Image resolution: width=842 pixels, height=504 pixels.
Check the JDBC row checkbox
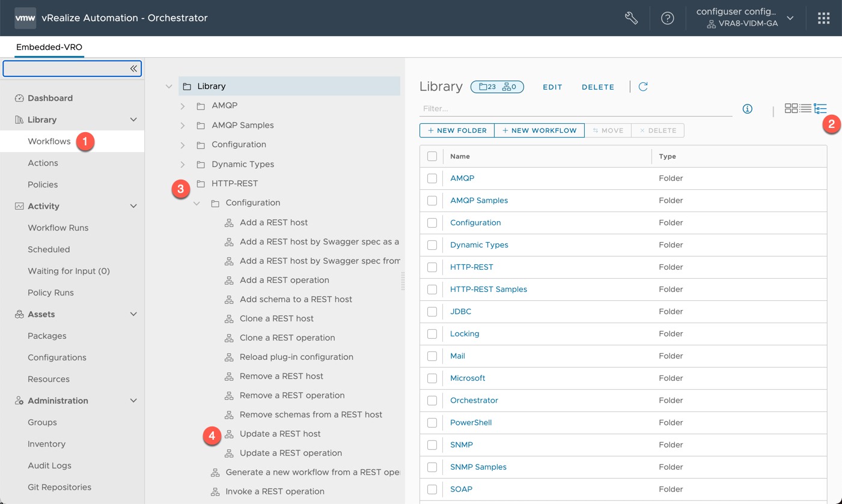point(432,312)
